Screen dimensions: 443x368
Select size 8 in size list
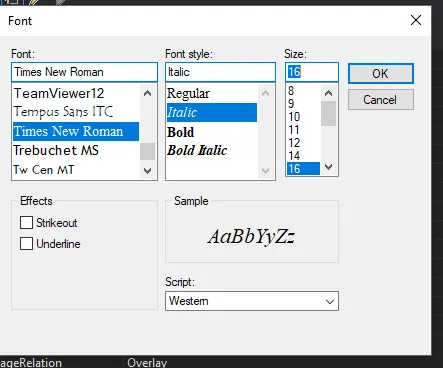pos(303,91)
